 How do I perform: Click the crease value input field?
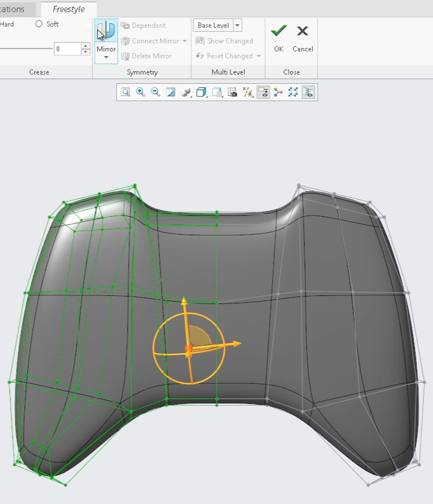pos(68,49)
